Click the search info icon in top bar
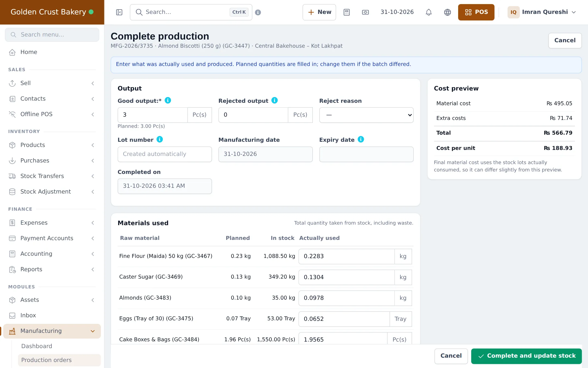588x368 pixels. pos(258,12)
